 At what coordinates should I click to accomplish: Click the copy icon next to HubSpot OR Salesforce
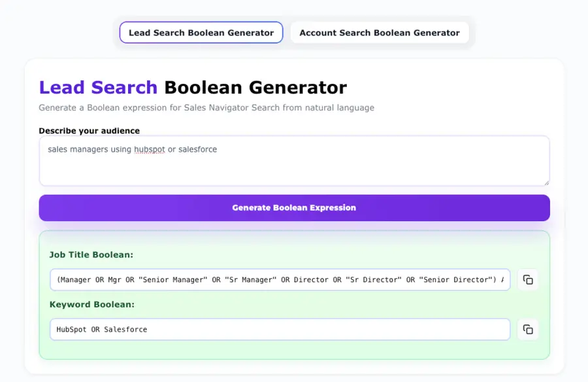[x=528, y=330]
